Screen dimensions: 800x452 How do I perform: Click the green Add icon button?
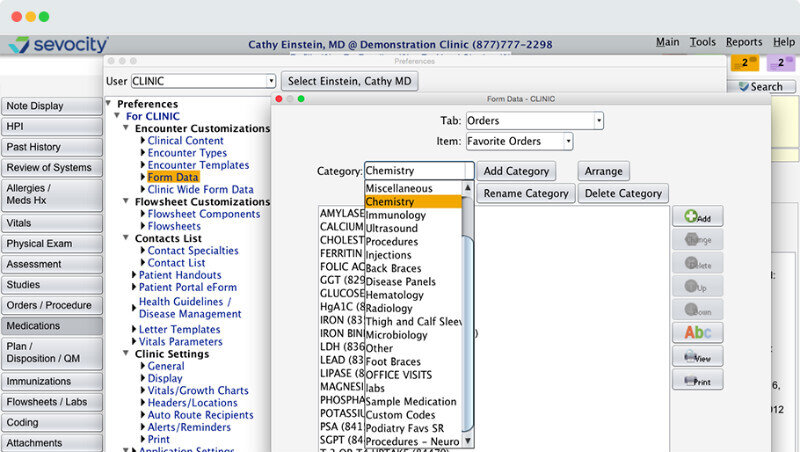[697, 216]
